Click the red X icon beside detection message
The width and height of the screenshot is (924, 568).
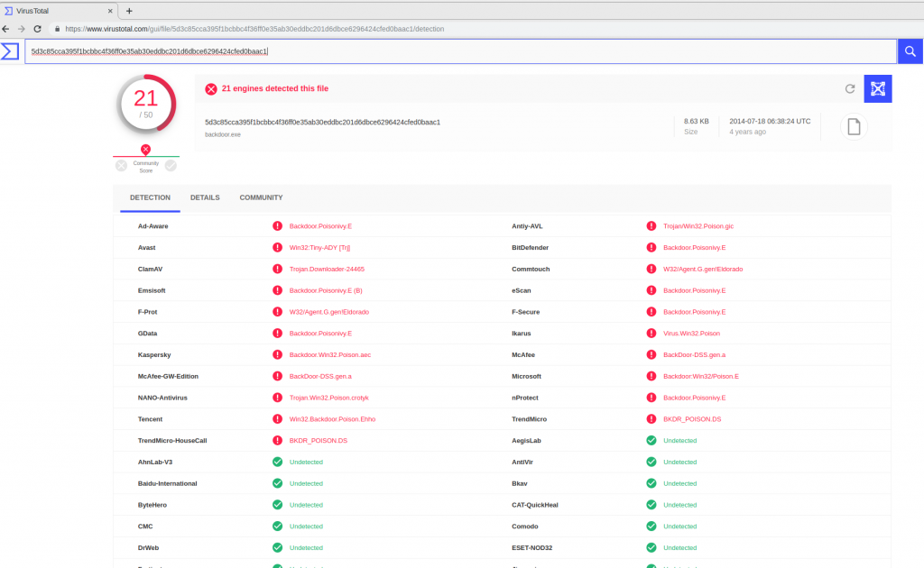pyautogui.click(x=210, y=88)
